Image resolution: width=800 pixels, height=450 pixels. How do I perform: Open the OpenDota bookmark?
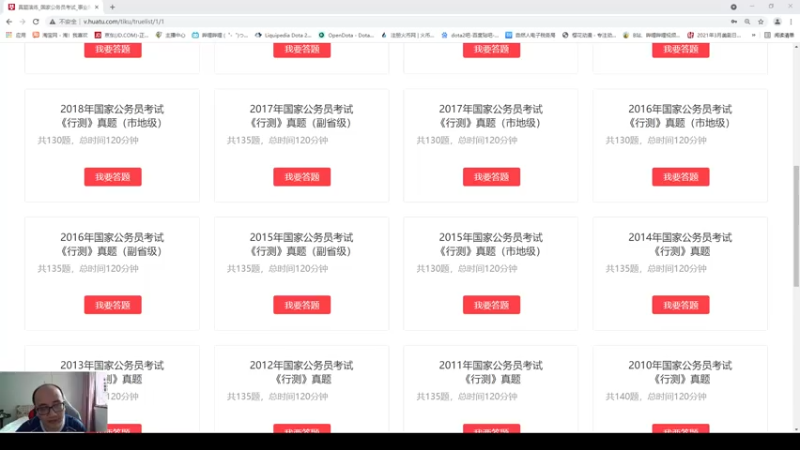[x=346, y=35]
